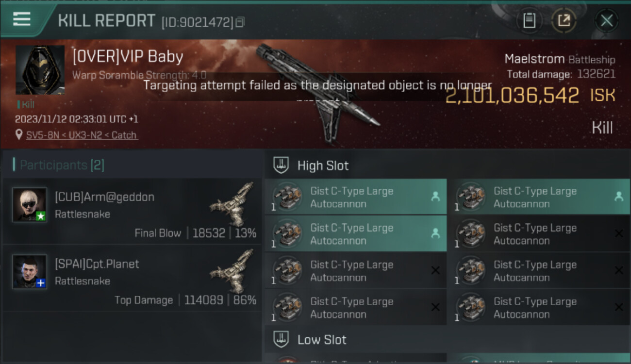Close the kill report window
631x364 pixels.
(606, 20)
